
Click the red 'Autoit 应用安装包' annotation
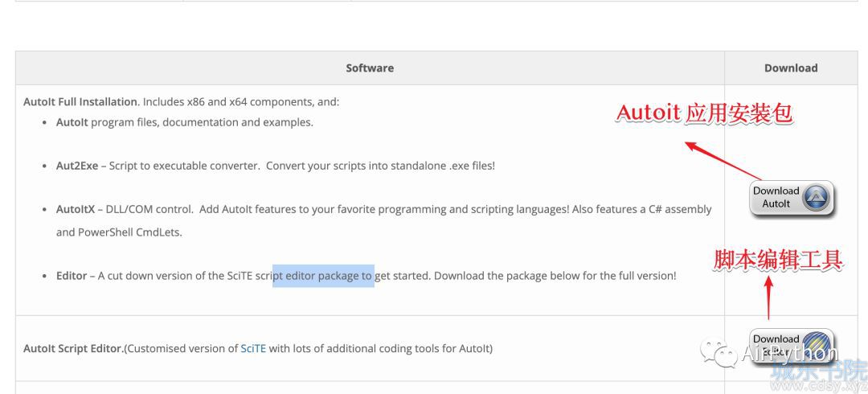pos(706,113)
